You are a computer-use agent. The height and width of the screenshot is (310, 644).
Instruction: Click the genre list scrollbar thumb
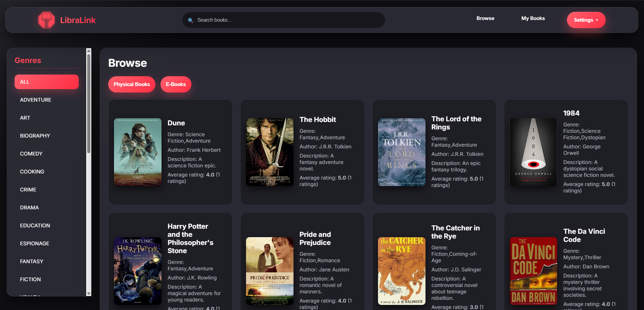[x=89, y=103]
